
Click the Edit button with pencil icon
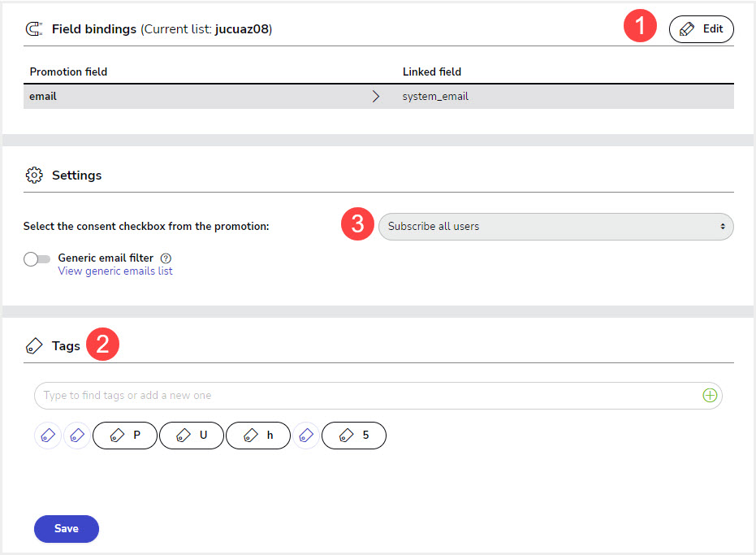701,29
